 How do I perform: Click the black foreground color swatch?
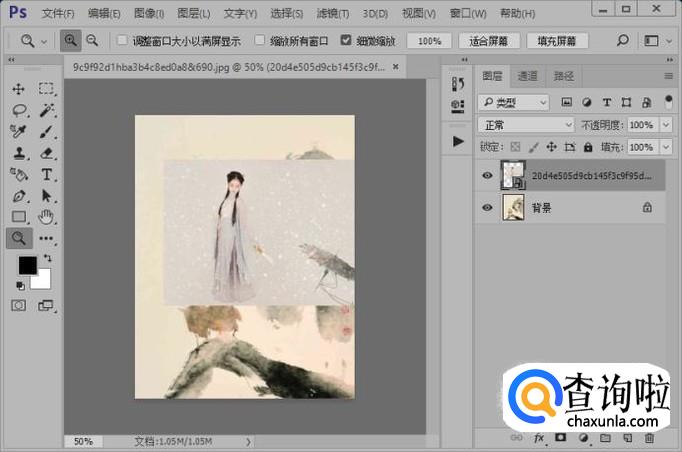pyautogui.click(x=28, y=265)
